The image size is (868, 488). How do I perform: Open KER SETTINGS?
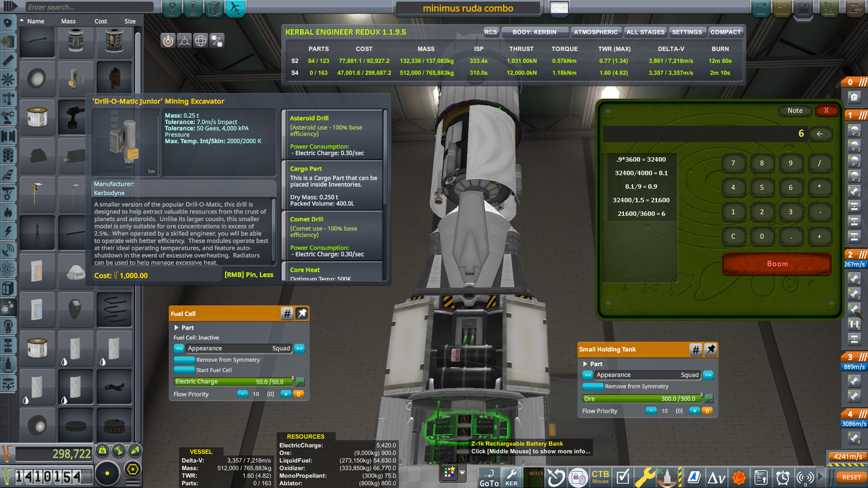(687, 32)
